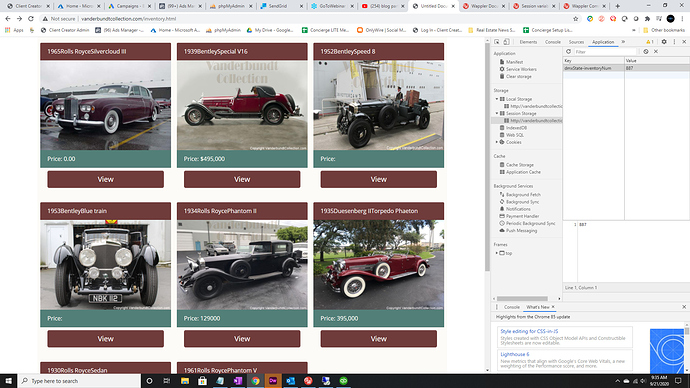Screen dimensions: 690x388
Task: Expand the Cookies tree node
Action: pyautogui.click(x=497, y=142)
